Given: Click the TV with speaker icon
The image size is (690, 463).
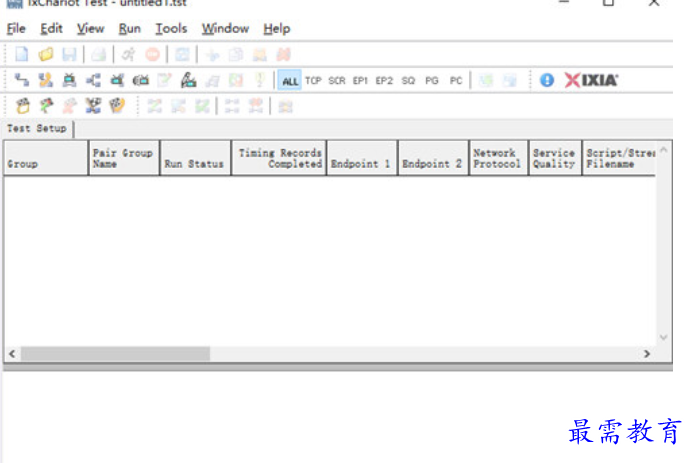Looking at the screenshot, I should 141,80.
